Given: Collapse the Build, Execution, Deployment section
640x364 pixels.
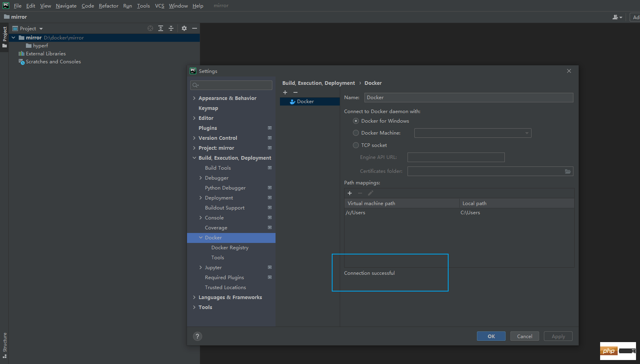Looking at the screenshot, I should tap(194, 158).
